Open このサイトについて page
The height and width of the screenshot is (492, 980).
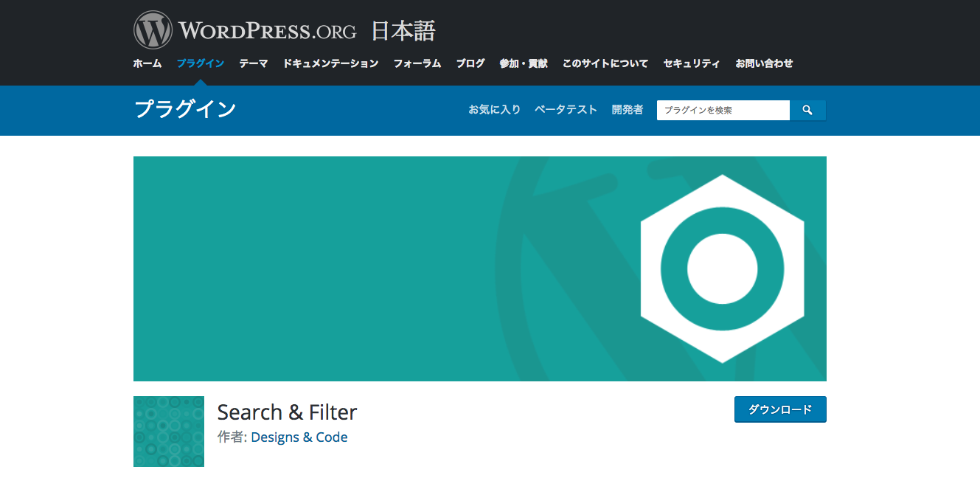(x=605, y=63)
